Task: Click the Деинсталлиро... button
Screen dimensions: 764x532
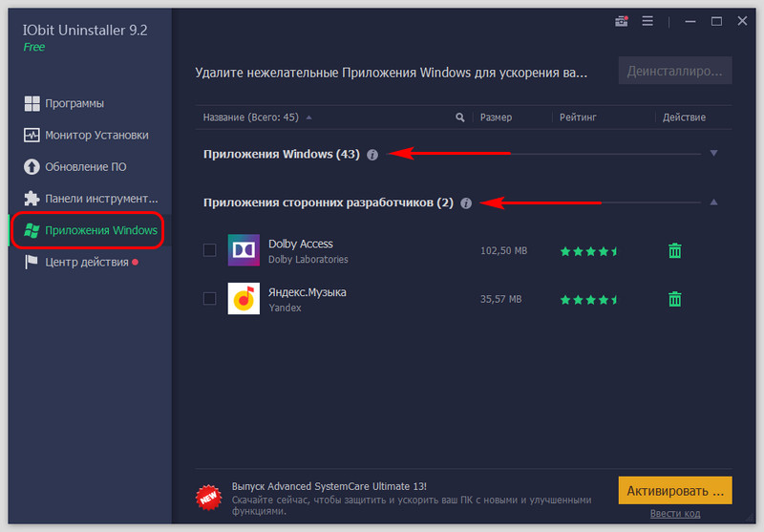Action: pyautogui.click(x=675, y=71)
